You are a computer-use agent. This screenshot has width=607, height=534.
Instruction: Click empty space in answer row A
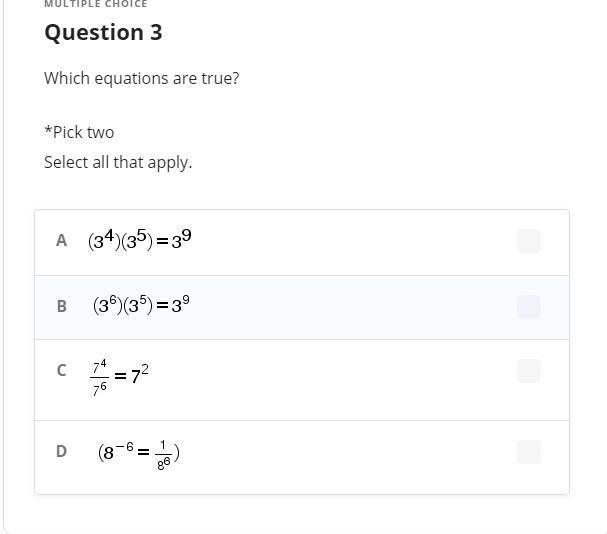click(350, 242)
